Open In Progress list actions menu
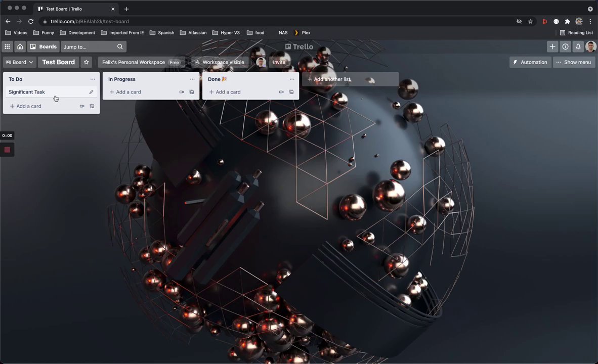Image resolution: width=598 pixels, height=364 pixels. (x=192, y=79)
